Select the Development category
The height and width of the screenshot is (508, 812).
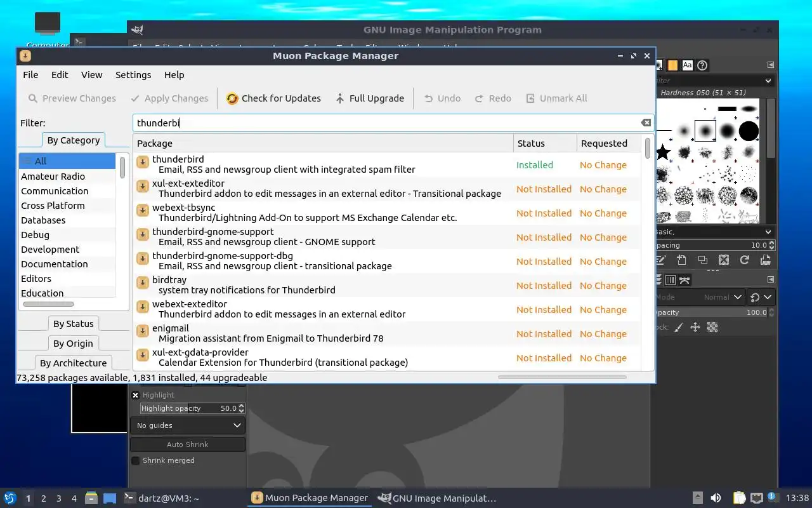click(x=67, y=250)
